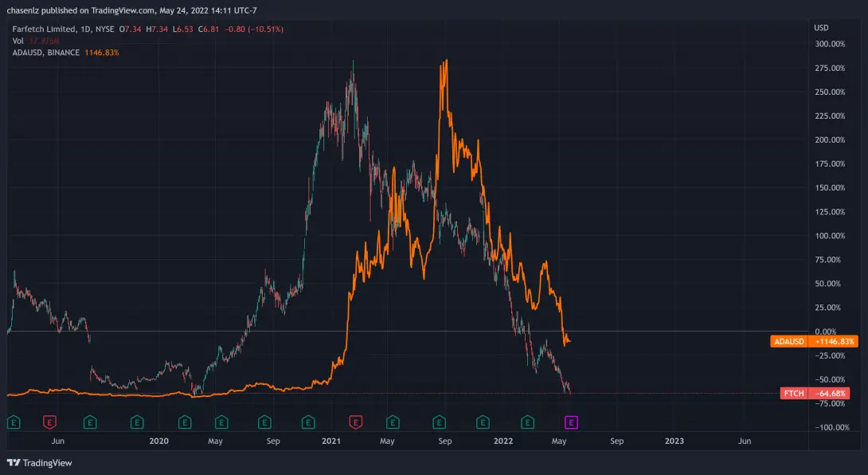Click the 2020 time axis label
Viewport: 868px width, 475px height.
click(x=159, y=442)
